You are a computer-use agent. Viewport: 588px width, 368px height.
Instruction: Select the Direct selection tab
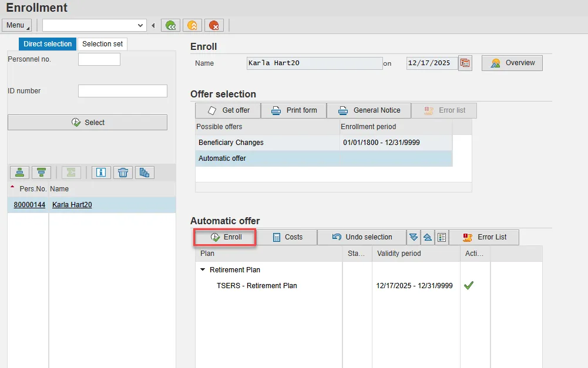(48, 44)
